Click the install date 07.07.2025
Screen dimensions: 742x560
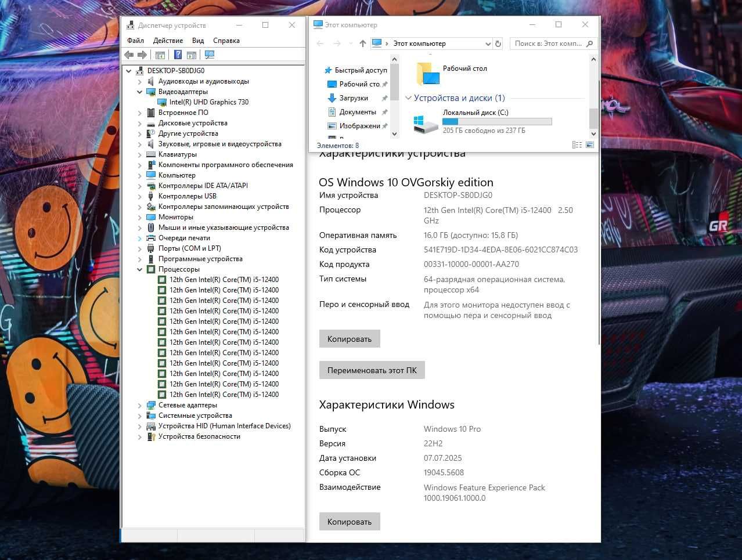pyautogui.click(x=443, y=458)
